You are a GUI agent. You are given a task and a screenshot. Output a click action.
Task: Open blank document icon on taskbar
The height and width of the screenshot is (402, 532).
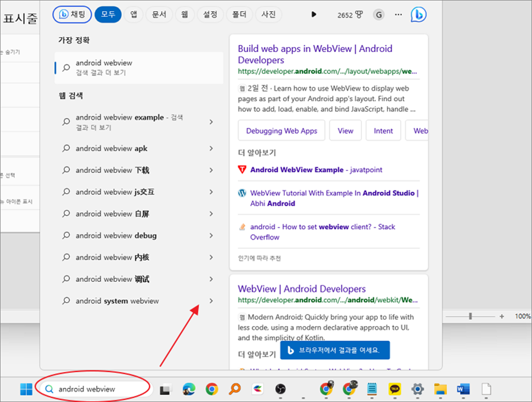[486, 389]
